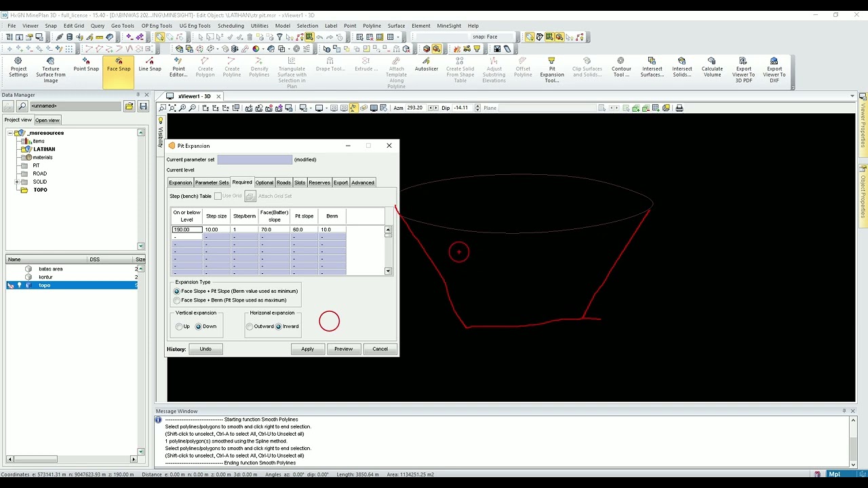868x488 pixels.
Task: Switch to the Parameter Sets tab
Action: point(212,182)
